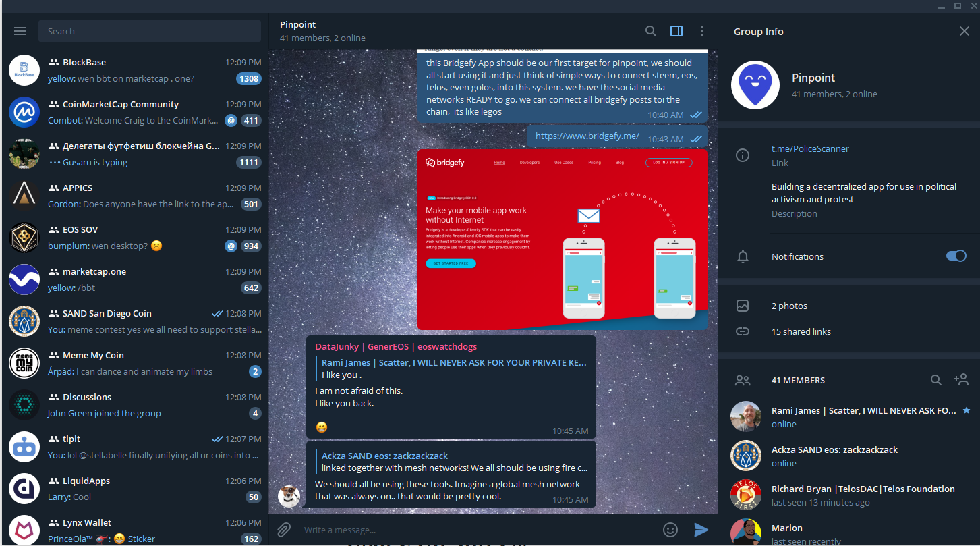Open the hamburger main menu

tap(20, 31)
